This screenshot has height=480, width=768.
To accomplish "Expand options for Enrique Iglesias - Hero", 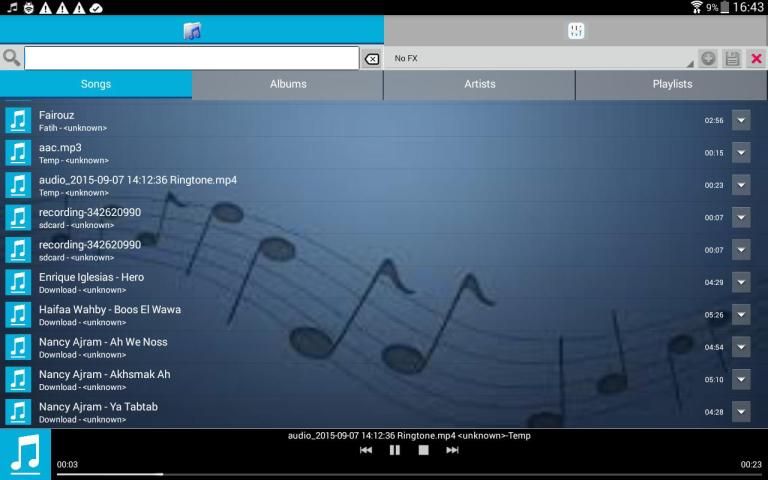I will click(x=741, y=282).
